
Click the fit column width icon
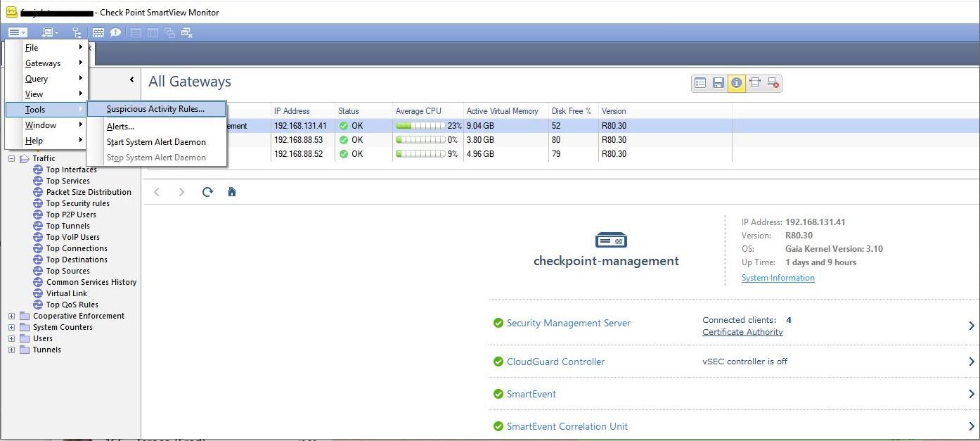[x=754, y=83]
